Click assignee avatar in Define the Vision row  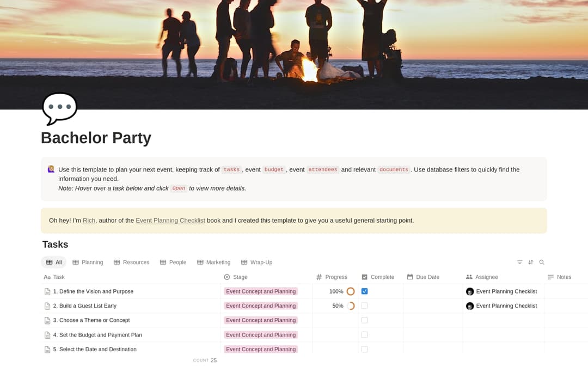click(x=470, y=291)
